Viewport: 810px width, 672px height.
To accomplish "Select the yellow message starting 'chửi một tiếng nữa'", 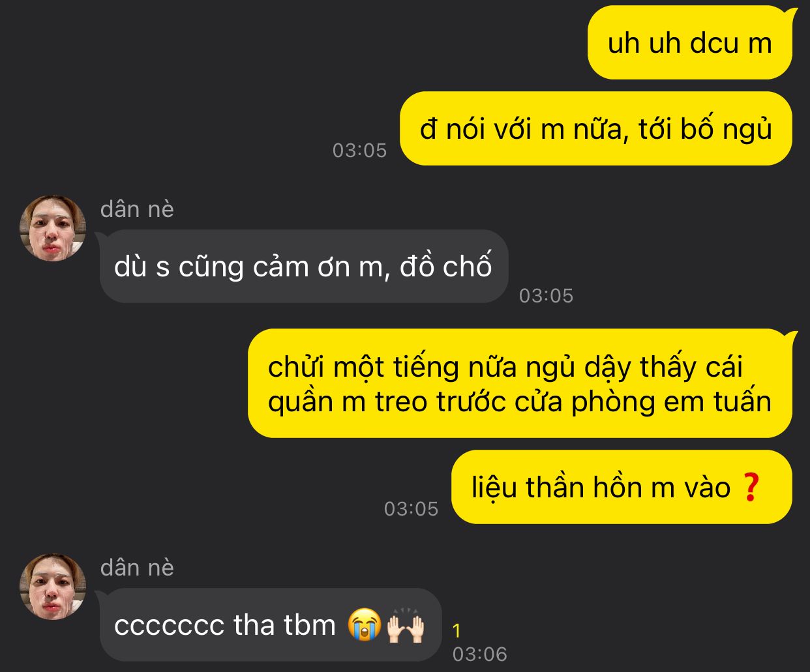I will 520,384.
